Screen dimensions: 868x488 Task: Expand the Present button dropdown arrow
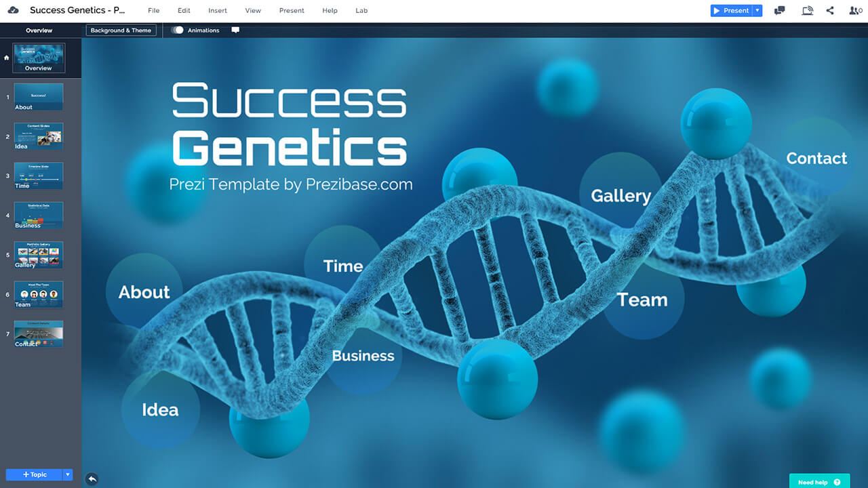point(757,10)
